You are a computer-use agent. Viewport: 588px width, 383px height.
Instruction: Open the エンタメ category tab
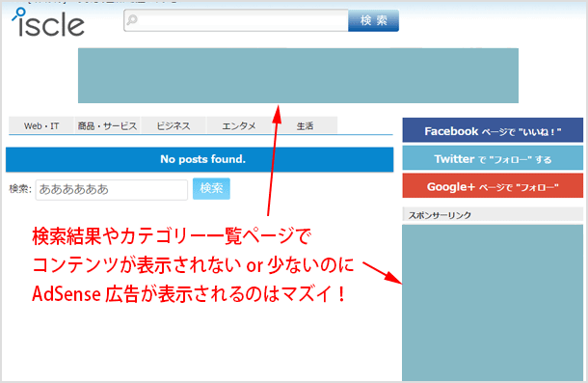(x=239, y=125)
